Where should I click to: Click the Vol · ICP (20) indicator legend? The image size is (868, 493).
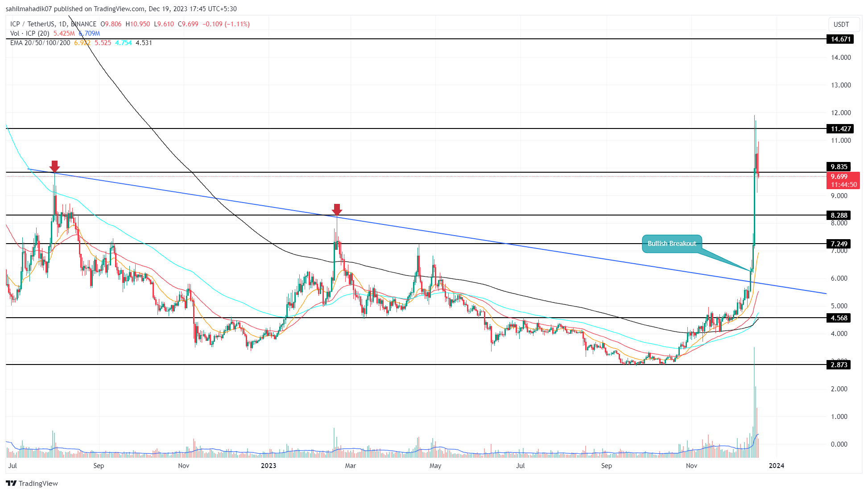tap(30, 33)
